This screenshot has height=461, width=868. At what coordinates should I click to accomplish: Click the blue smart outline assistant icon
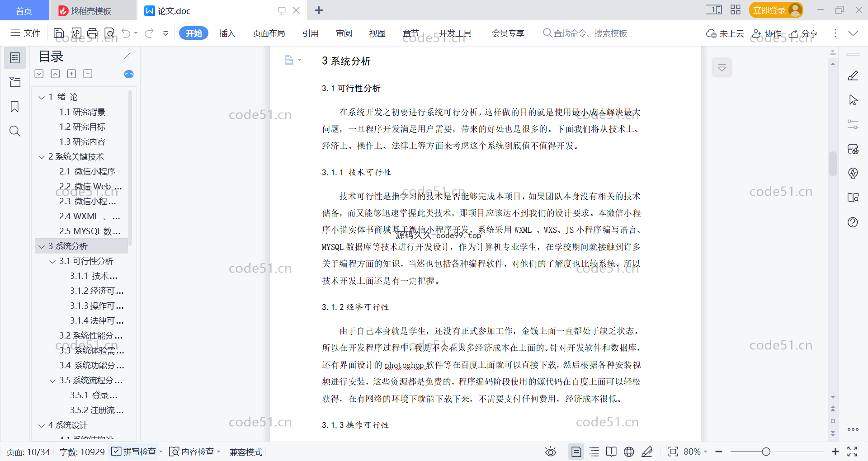click(x=129, y=74)
